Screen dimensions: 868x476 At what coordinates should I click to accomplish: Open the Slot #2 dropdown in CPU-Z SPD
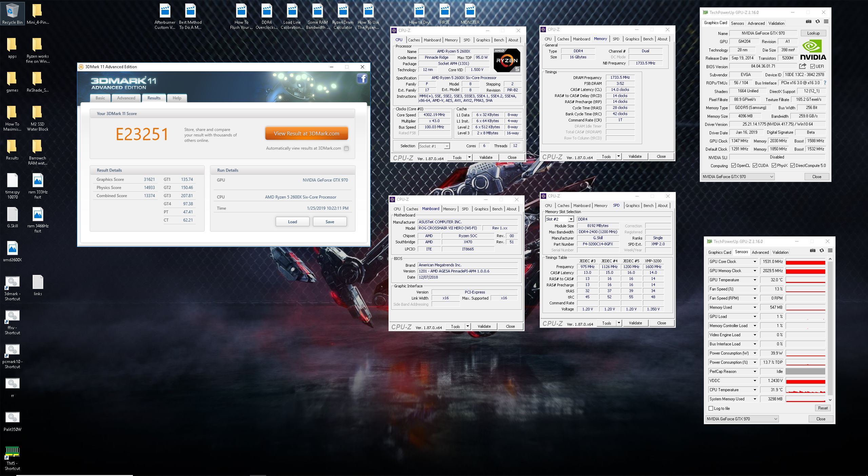point(559,219)
